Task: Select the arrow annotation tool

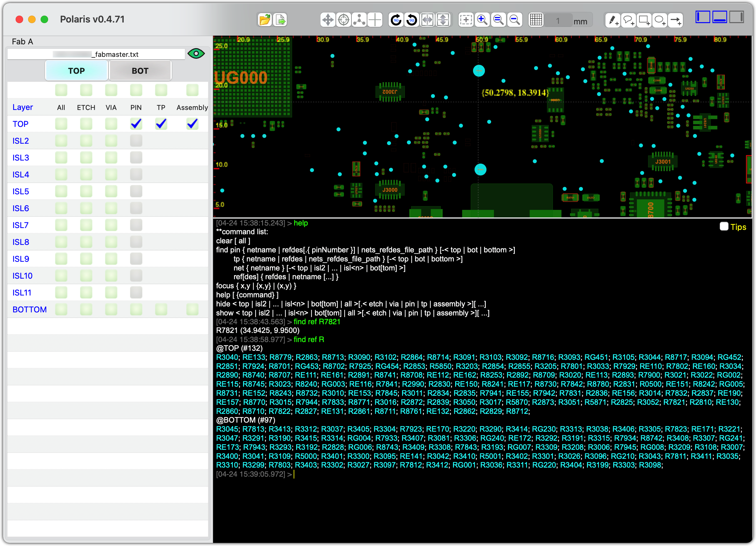Action: 675,20
